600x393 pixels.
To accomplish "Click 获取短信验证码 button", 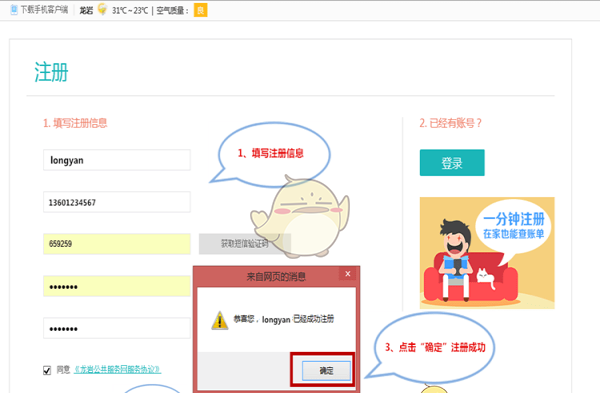I will [245, 243].
